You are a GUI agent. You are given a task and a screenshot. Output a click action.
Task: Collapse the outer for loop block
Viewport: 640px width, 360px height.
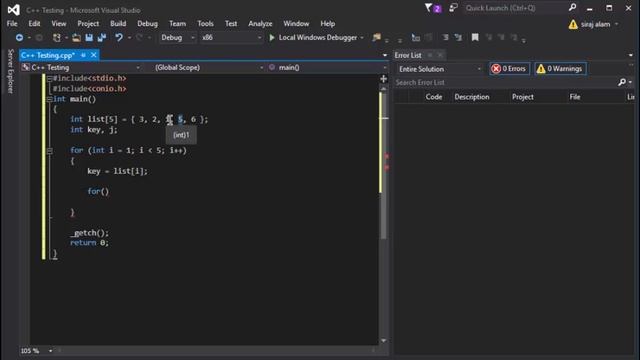pyautogui.click(x=49, y=151)
